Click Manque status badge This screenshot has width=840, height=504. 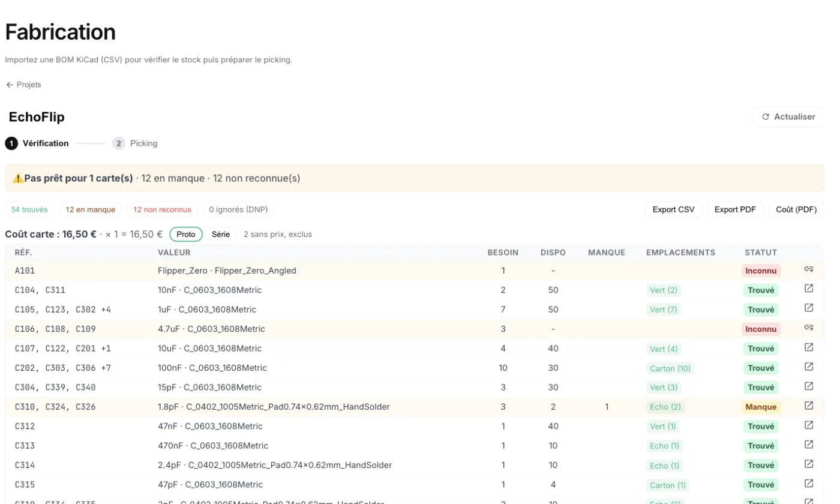pyautogui.click(x=761, y=407)
